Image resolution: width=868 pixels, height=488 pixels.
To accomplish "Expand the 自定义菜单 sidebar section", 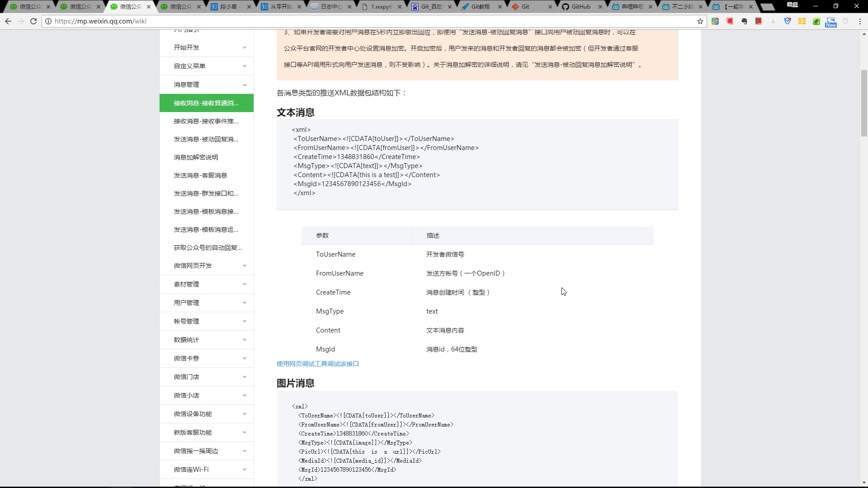I will (x=207, y=66).
